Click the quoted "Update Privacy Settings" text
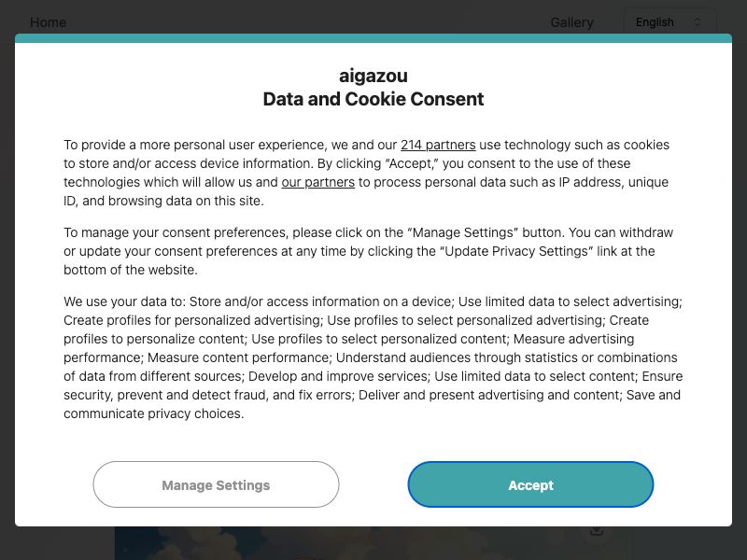 [x=518, y=251]
